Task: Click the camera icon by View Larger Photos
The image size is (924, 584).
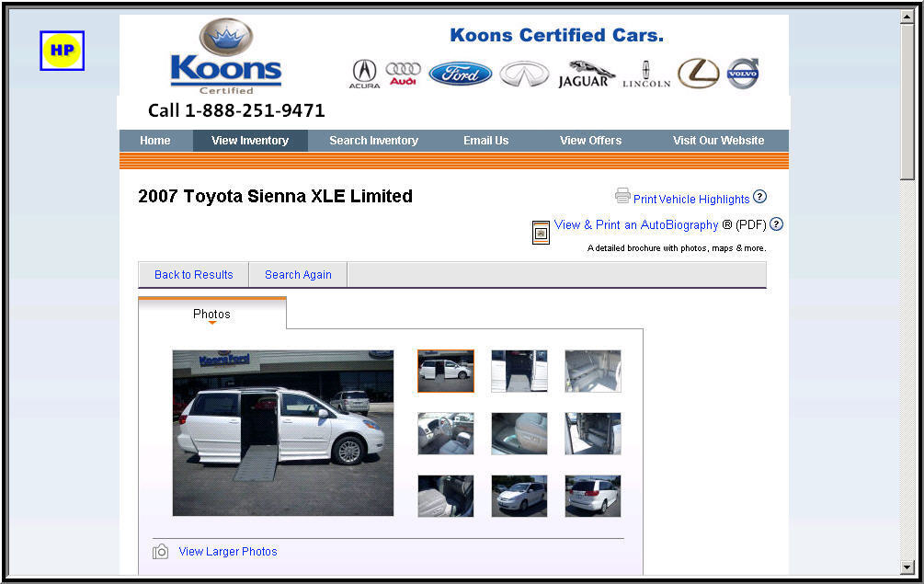Action: click(x=160, y=552)
